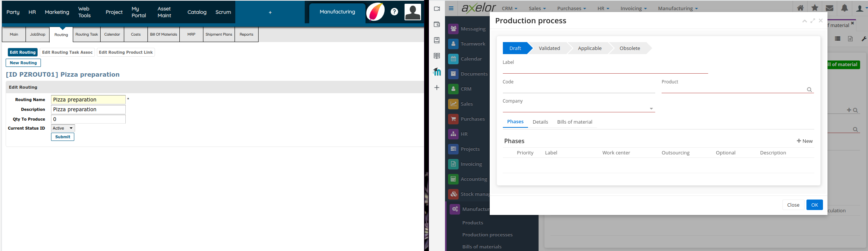Viewport: 868px width, 251px height.
Task: Toggle the Axelor hamburger sidebar menu
Action: 451,8
